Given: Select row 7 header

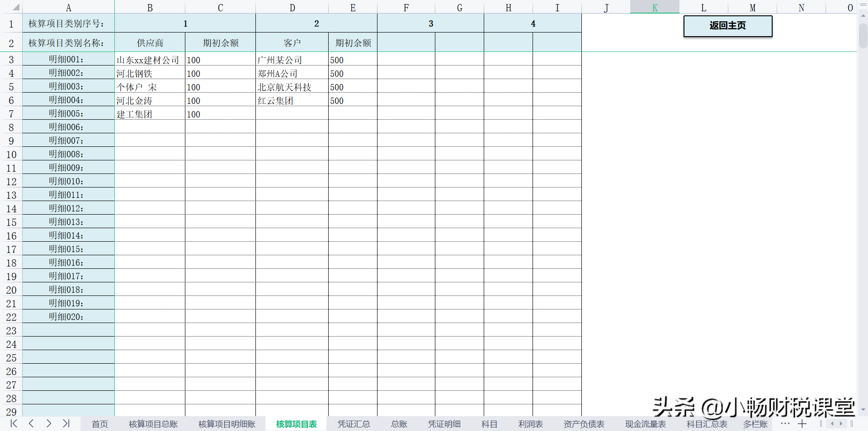Looking at the screenshot, I should click(11, 113).
